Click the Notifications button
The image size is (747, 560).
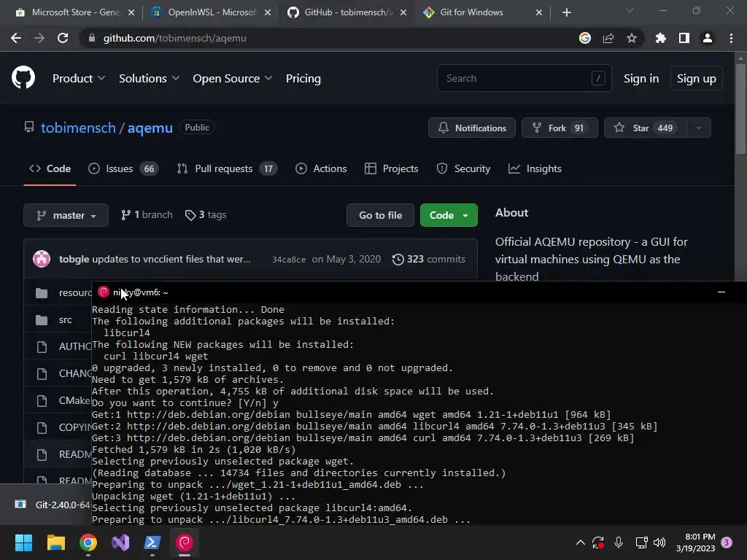click(x=472, y=128)
